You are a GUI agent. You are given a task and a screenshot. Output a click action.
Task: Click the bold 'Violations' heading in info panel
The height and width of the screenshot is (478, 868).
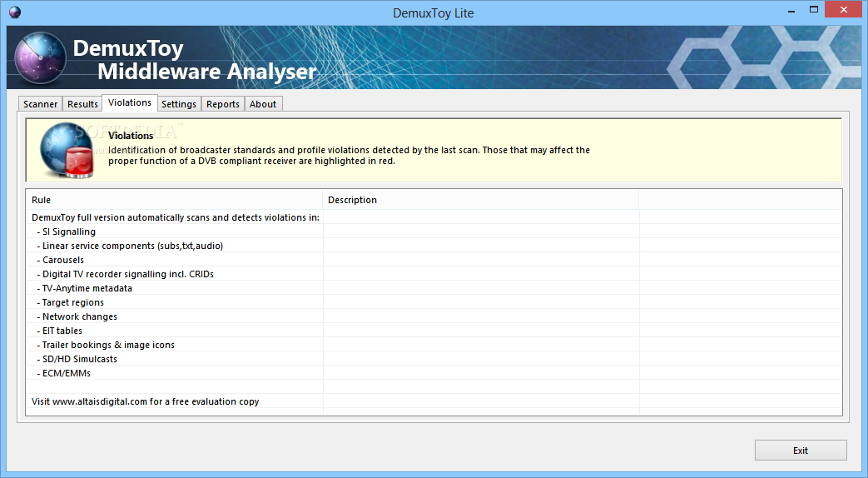(131, 136)
